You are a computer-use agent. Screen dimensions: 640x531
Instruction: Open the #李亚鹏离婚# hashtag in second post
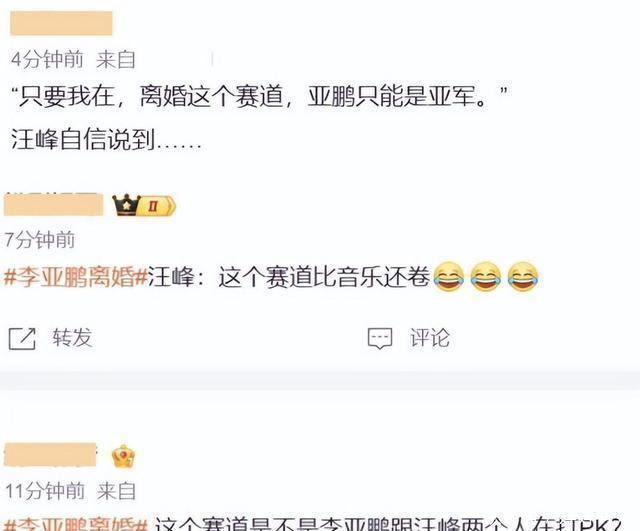click(x=76, y=277)
